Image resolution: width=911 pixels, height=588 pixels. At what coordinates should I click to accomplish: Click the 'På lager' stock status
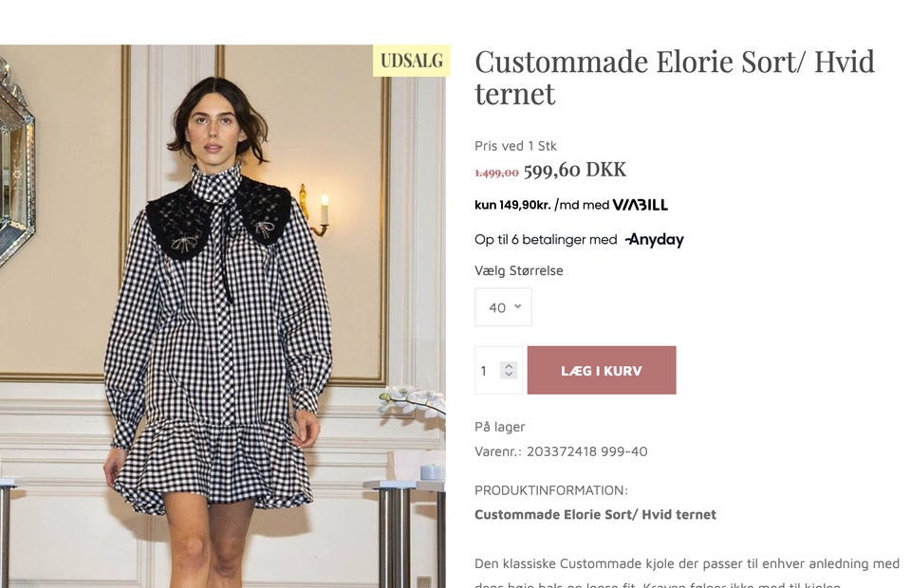500,427
